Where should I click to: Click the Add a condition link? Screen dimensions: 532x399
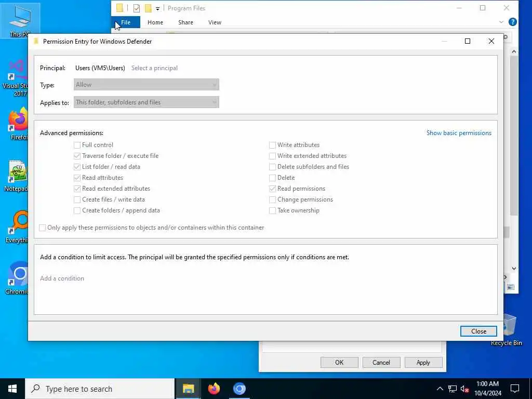pos(62,278)
